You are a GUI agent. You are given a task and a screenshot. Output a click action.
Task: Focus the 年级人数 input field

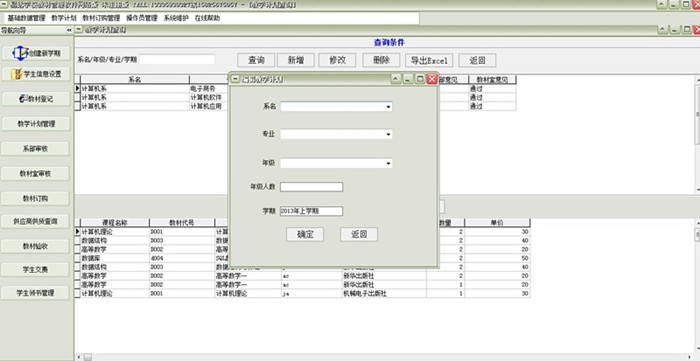312,187
